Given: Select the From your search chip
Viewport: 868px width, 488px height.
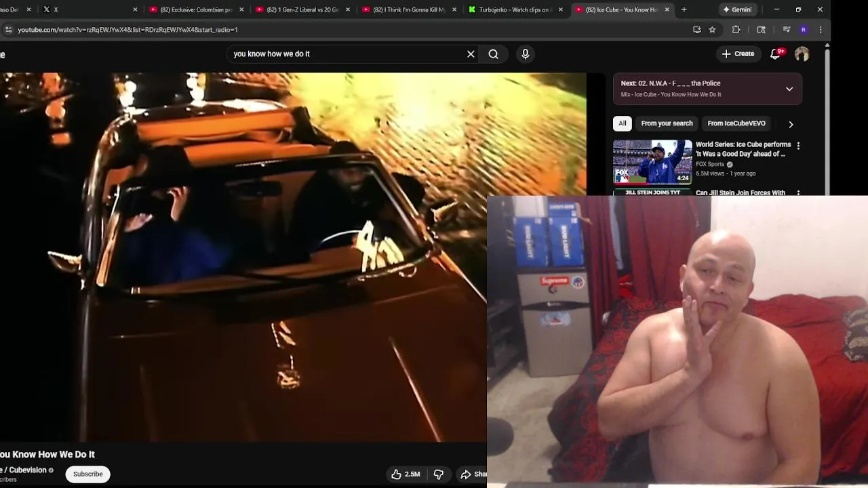Looking at the screenshot, I should (667, 123).
